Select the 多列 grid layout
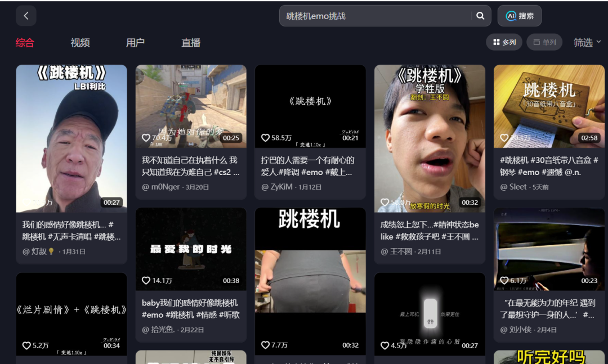 pos(504,42)
